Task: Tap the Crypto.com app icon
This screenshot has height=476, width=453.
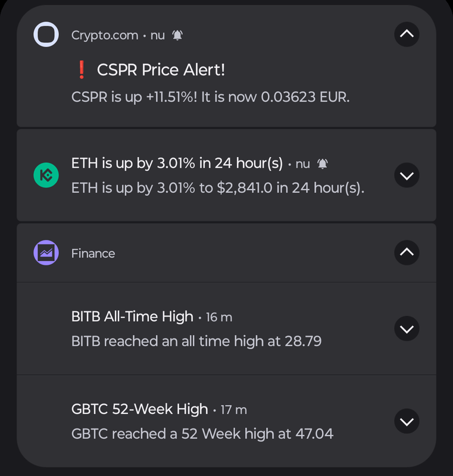Action: (46, 35)
